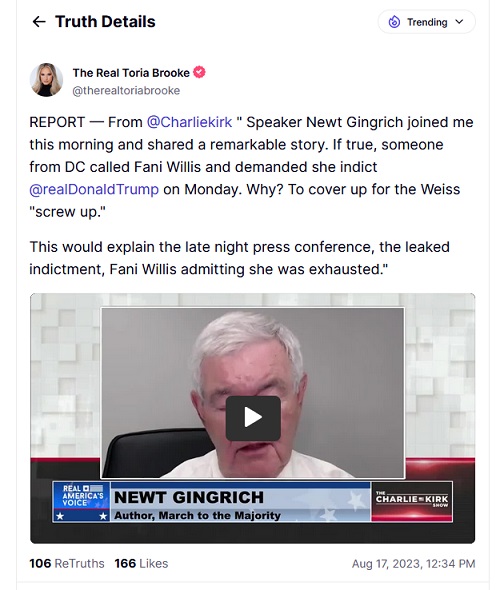Play the Newt Gingrich video
500x590 pixels.
253,418
